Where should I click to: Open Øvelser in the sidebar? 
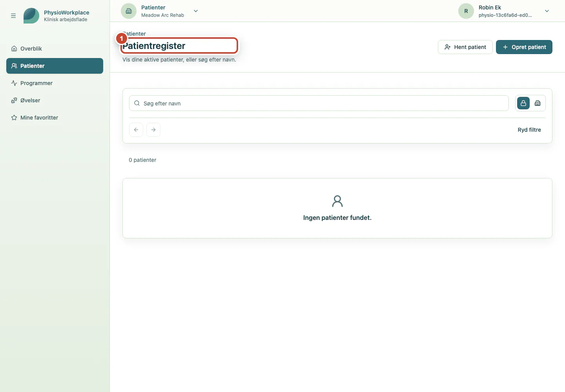pos(55,100)
